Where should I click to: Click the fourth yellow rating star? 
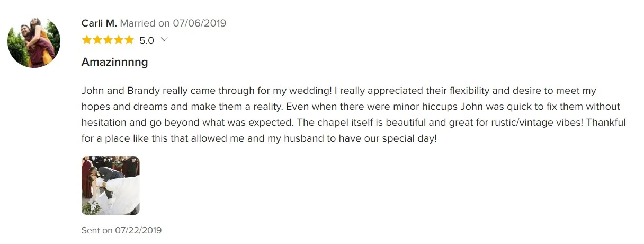(x=118, y=40)
